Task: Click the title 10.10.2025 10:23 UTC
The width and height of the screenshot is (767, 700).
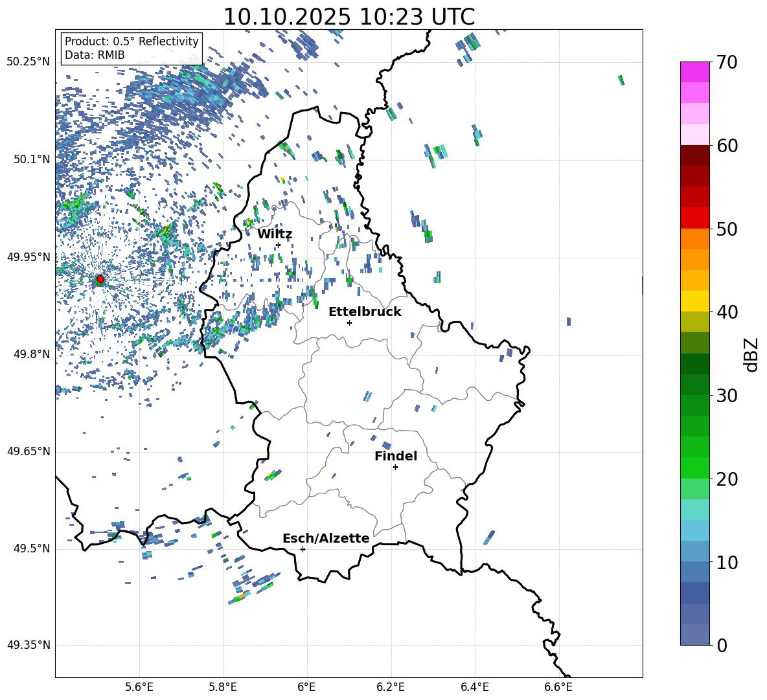Action: pos(349,16)
